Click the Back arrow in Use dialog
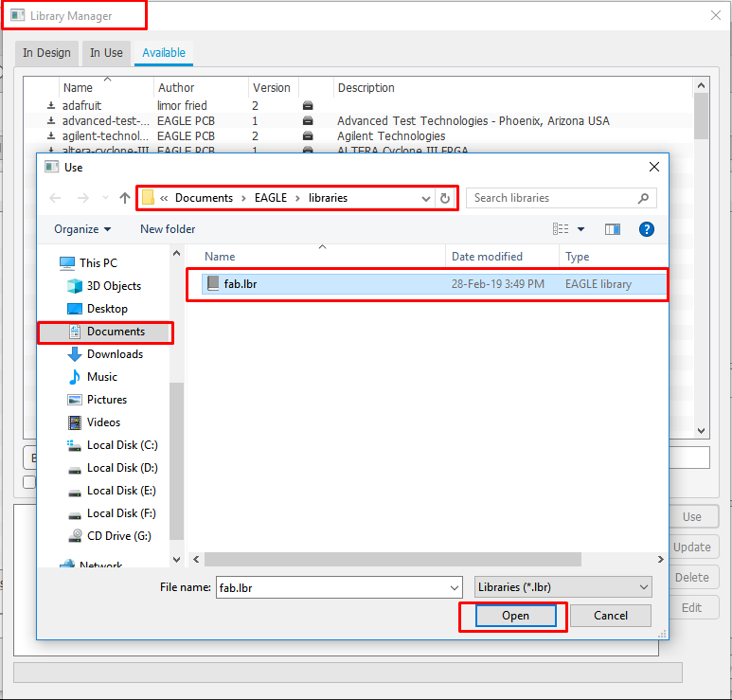Image resolution: width=732 pixels, height=700 pixels. [55, 198]
